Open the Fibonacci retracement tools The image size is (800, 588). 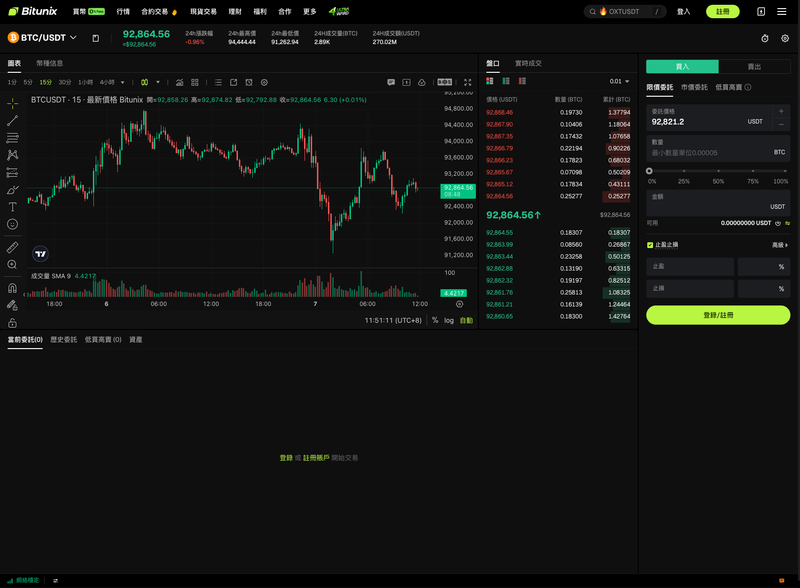click(x=13, y=138)
